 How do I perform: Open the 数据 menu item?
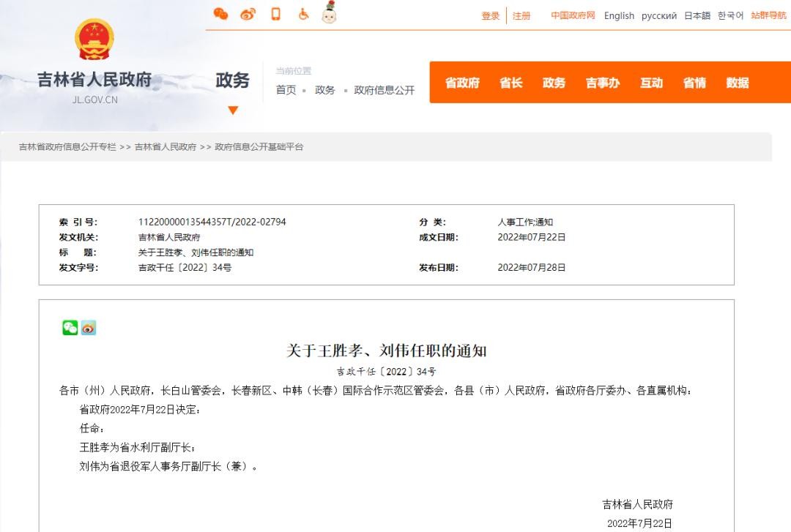pos(737,83)
